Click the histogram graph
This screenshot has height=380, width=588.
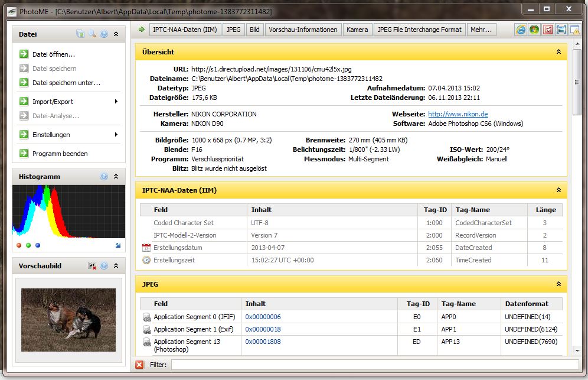68,212
